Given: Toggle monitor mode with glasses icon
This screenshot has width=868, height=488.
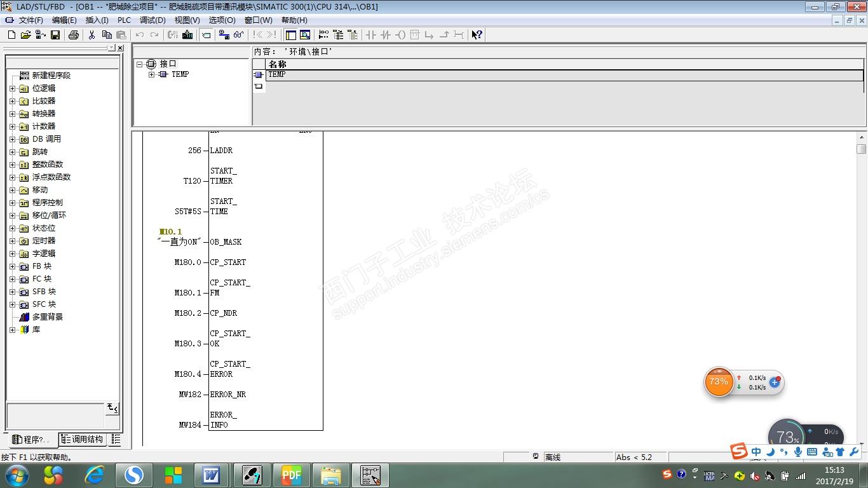Looking at the screenshot, I should pos(238,35).
